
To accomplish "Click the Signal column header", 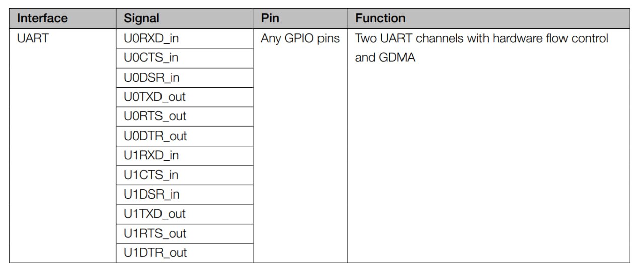I will (141, 19).
